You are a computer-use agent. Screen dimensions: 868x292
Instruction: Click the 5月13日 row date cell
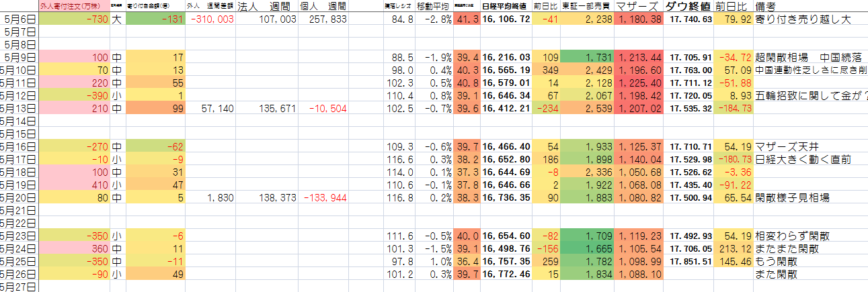[19, 109]
